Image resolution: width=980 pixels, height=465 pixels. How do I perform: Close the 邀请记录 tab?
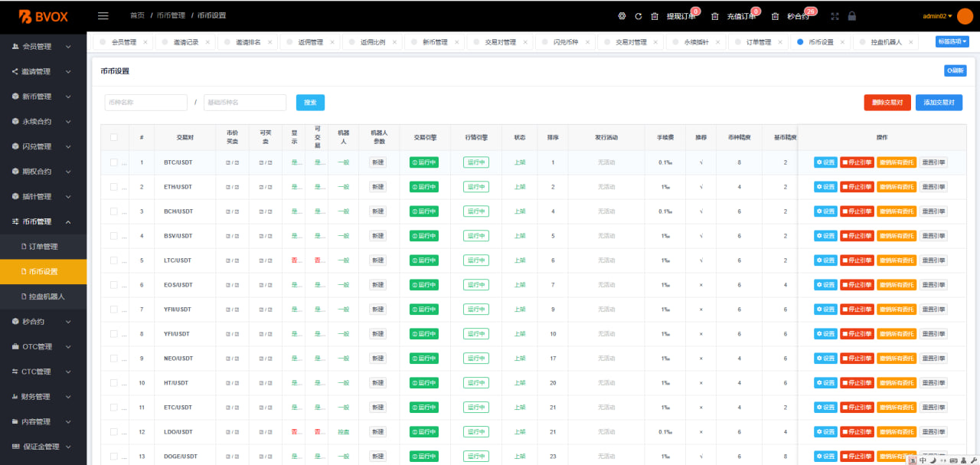point(208,42)
